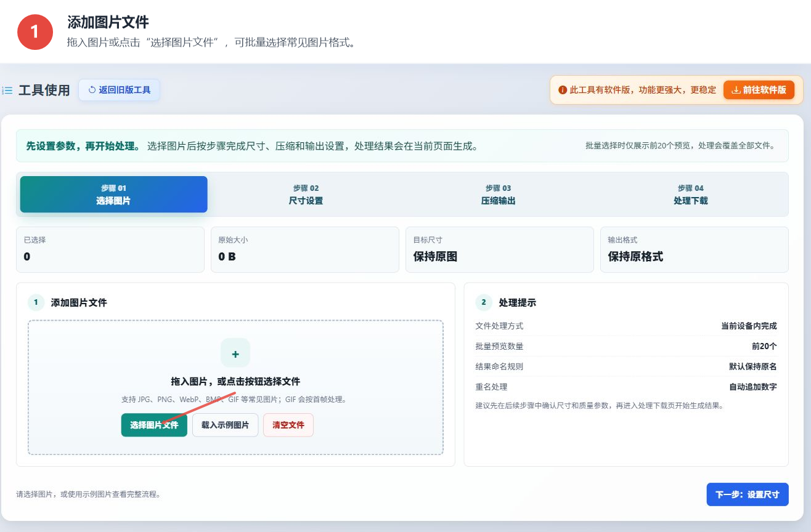
Task: Click 选择图片文件 button
Action: 154,425
